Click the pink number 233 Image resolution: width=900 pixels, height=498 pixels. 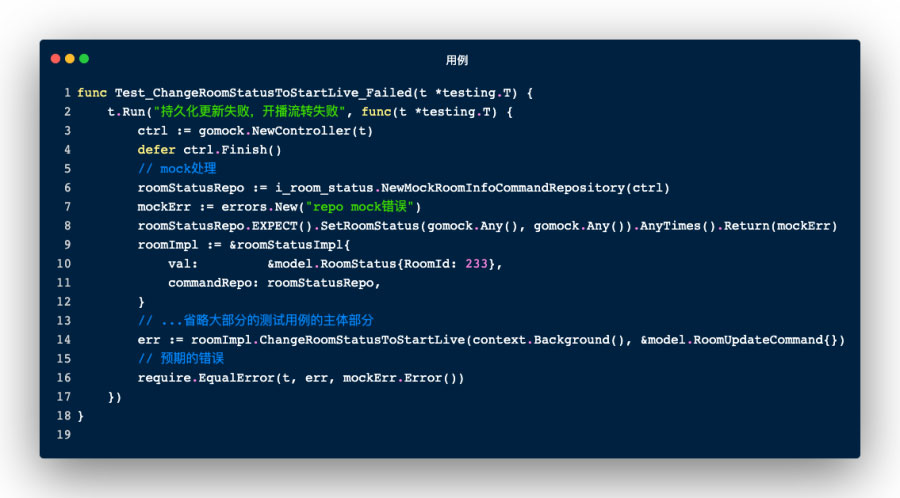click(476, 264)
